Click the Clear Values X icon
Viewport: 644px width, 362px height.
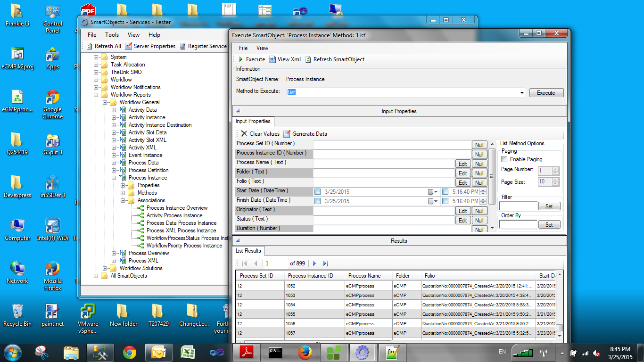point(244,134)
